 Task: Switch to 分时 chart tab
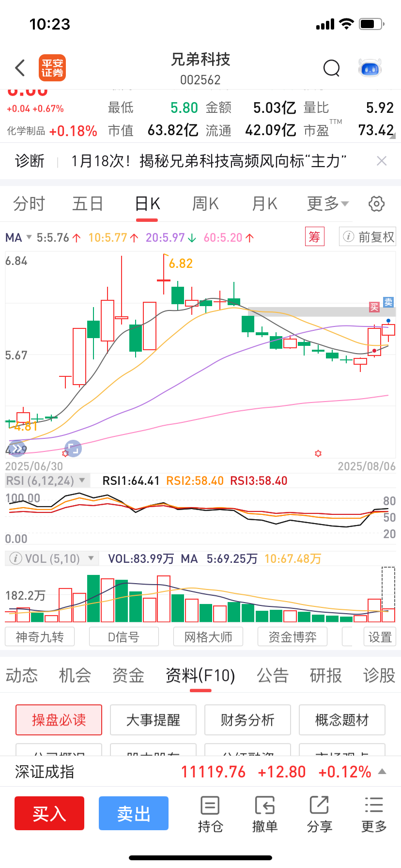(29, 204)
